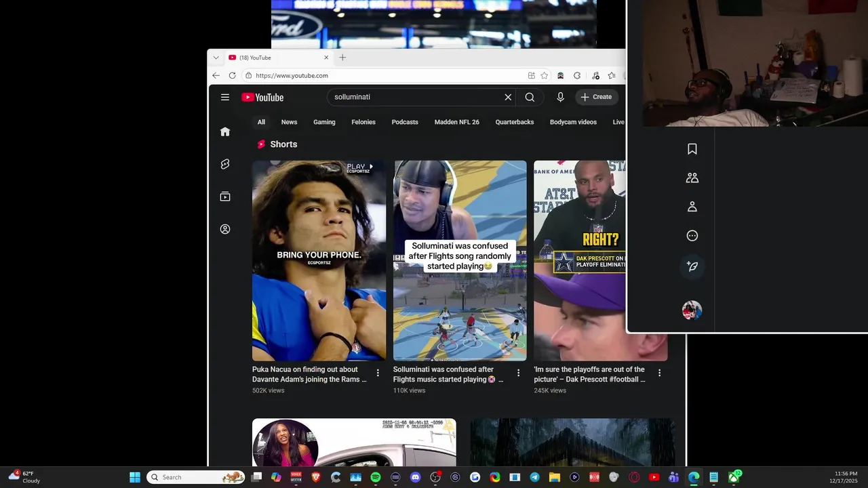Open the Subscriptions sidebar icon
This screenshot has width=868, height=488.
[x=225, y=197]
